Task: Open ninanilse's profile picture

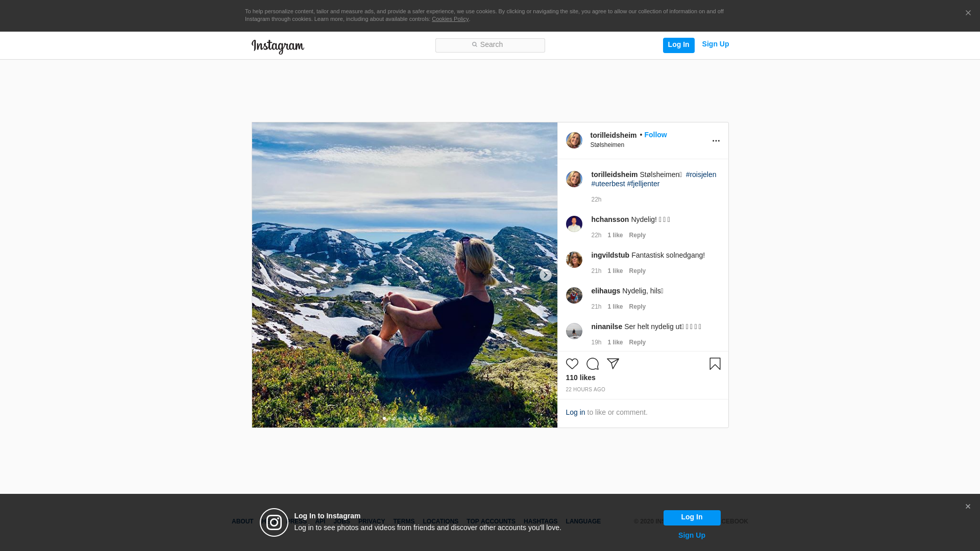Action: [x=574, y=331]
